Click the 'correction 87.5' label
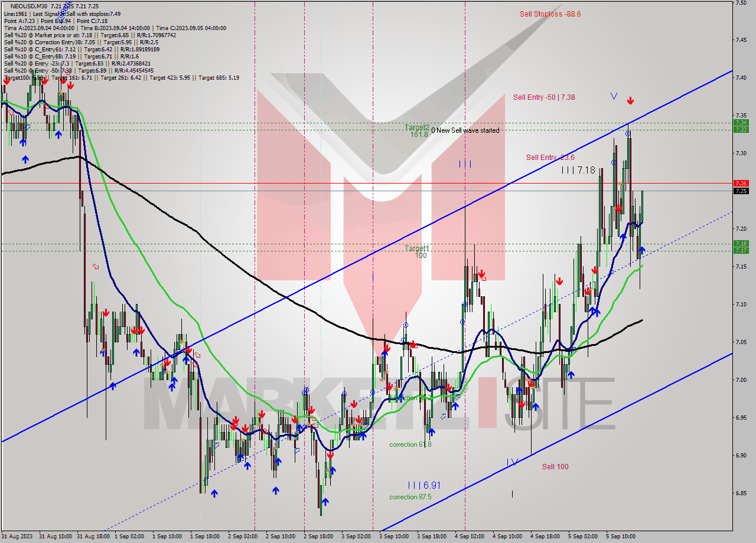The image size is (756, 543). coord(410,497)
